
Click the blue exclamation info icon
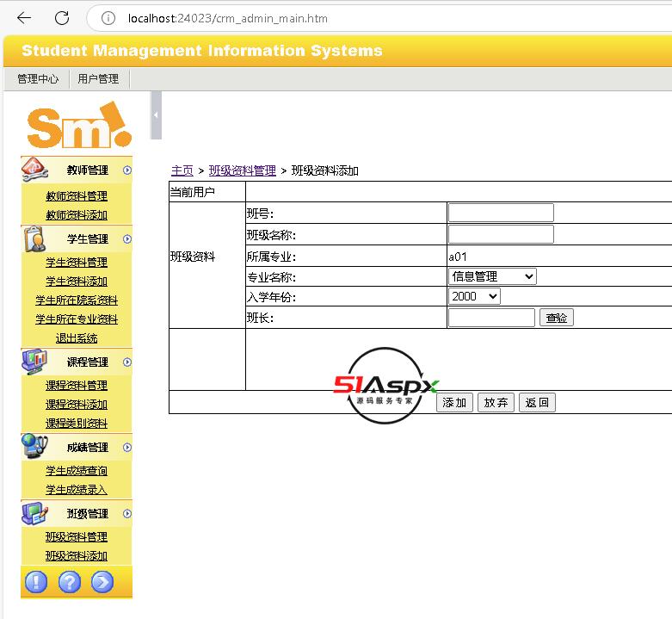(x=36, y=582)
